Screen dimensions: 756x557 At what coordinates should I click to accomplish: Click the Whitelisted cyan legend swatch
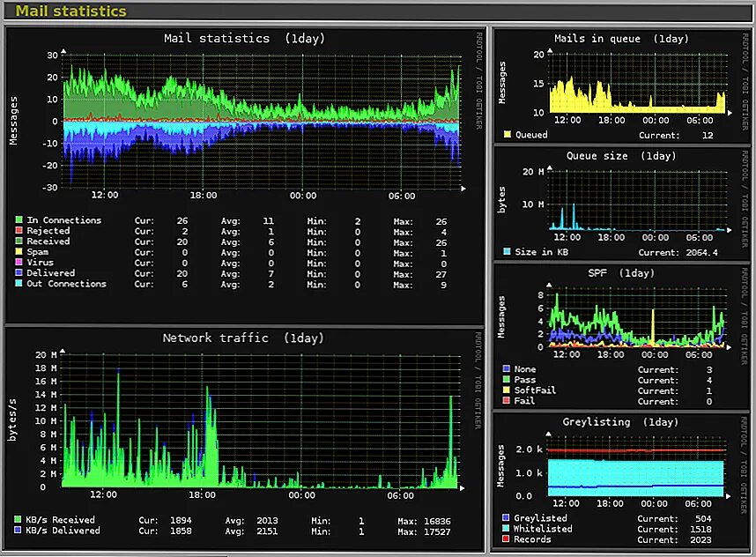tap(506, 529)
